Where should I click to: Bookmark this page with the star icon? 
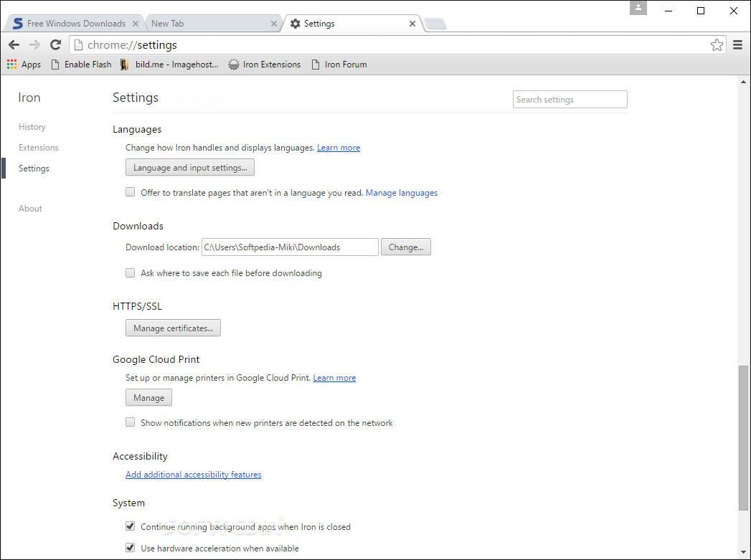[717, 45]
